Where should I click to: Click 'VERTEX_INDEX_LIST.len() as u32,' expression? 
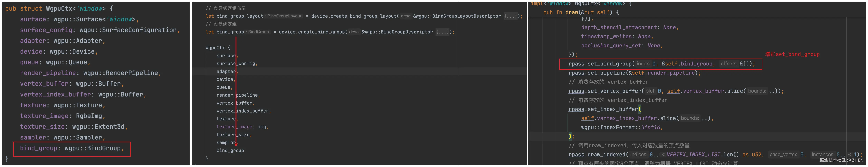pos(716,155)
